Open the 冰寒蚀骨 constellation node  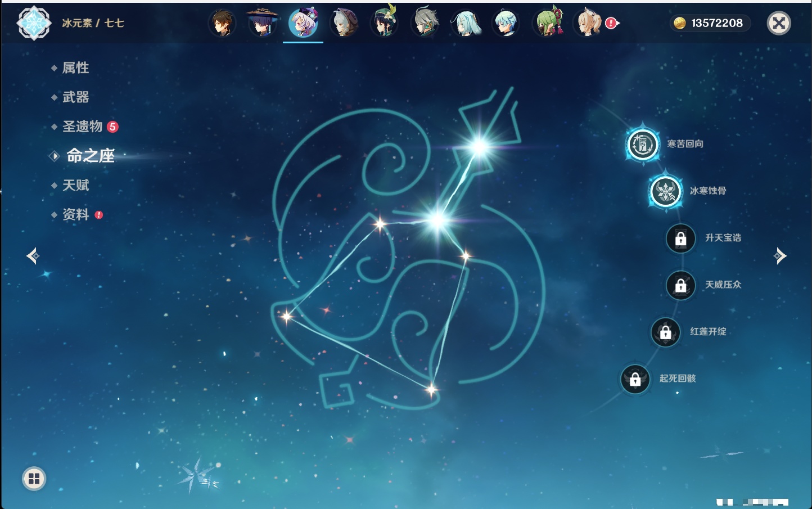(x=666, y=191)
